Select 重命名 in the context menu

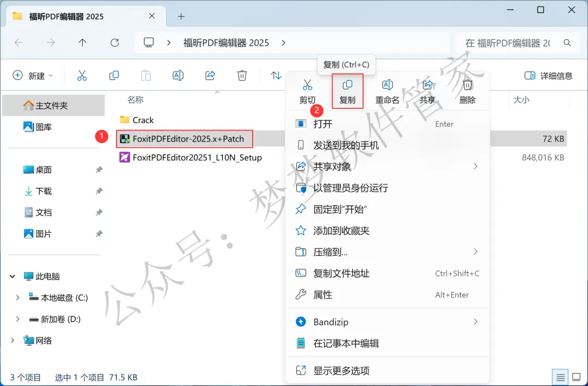click(x=388, y=91)
